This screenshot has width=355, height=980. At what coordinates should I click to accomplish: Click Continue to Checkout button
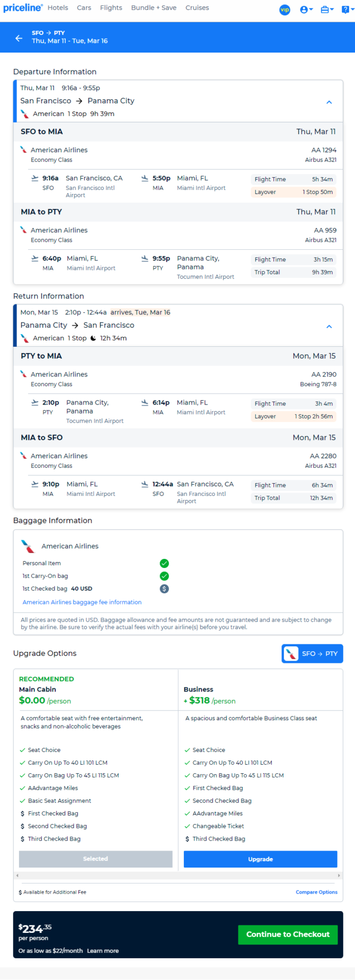288,934
